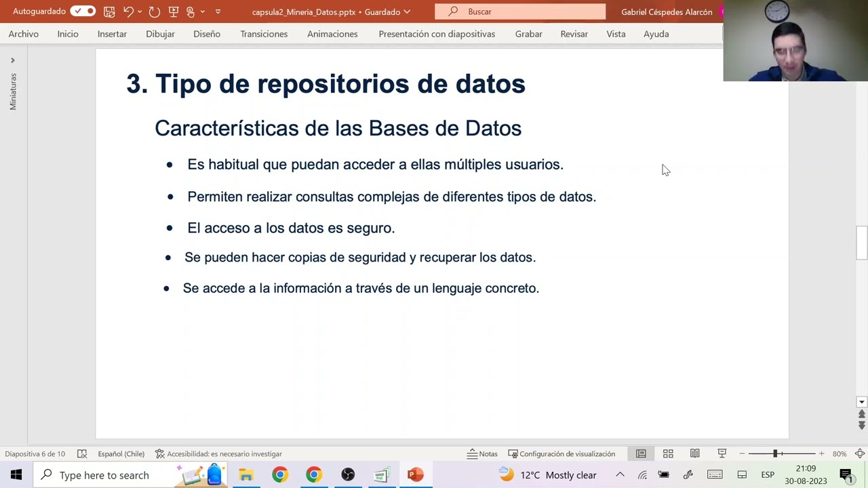Open File Explorer from taskbar

[246, 475]
